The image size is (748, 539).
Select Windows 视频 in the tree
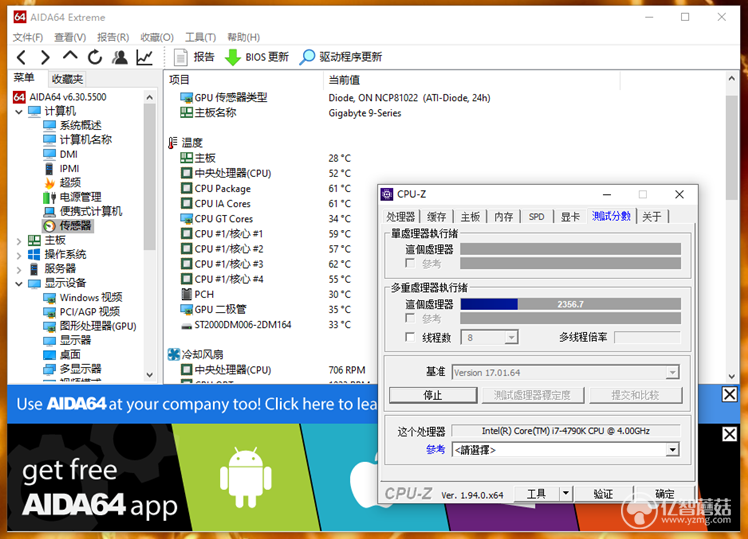pyautogui.click(x=83, y=298)
